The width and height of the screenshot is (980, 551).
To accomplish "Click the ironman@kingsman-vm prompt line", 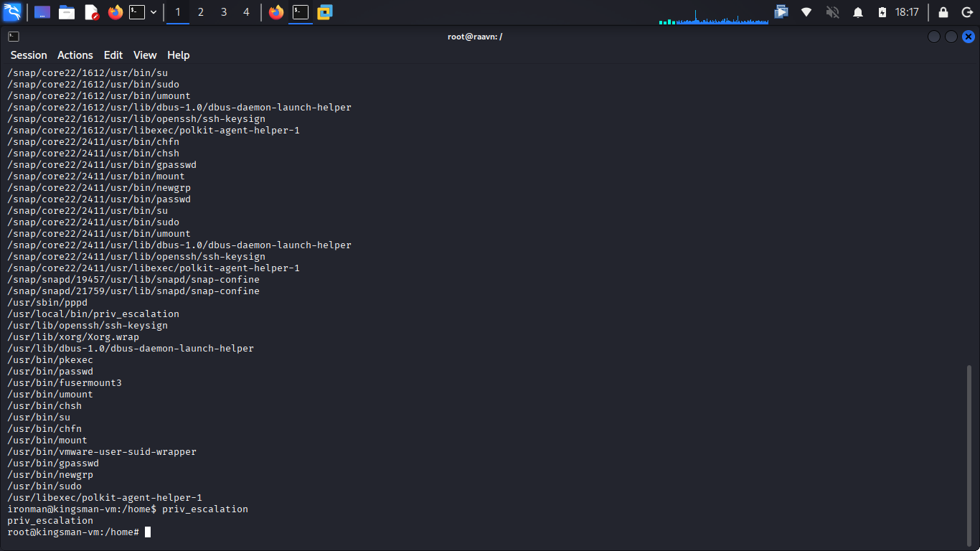I will click(x=128, y=509).
